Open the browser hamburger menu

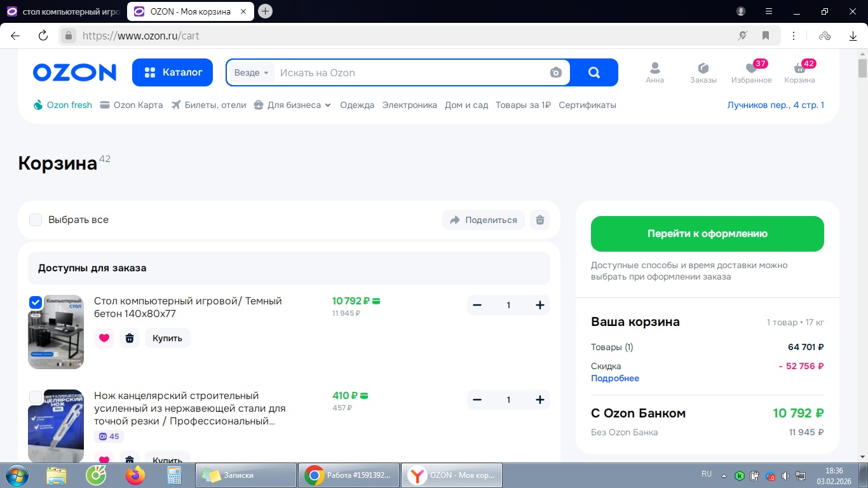tap(769, 11)
